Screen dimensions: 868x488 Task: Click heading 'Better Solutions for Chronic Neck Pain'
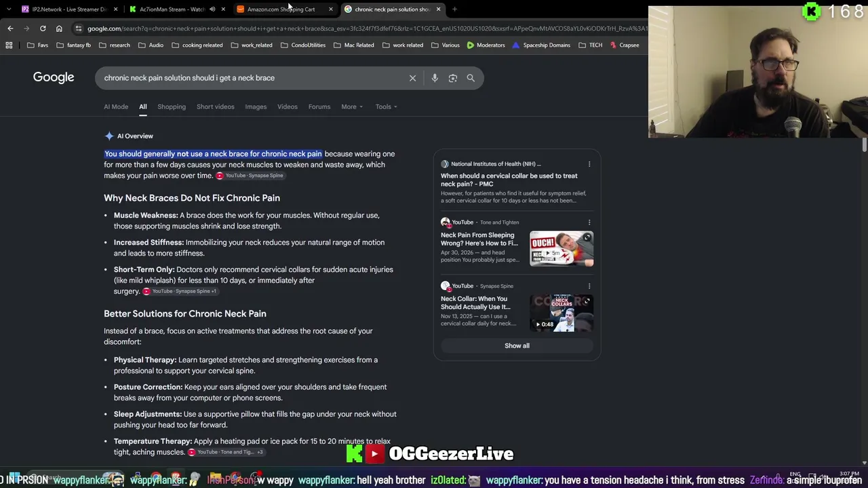pyautogui.click(x=185, y=314)
